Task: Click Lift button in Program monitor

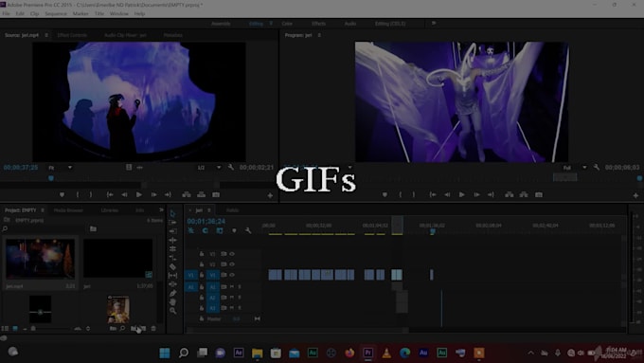Action: [510, 195]
